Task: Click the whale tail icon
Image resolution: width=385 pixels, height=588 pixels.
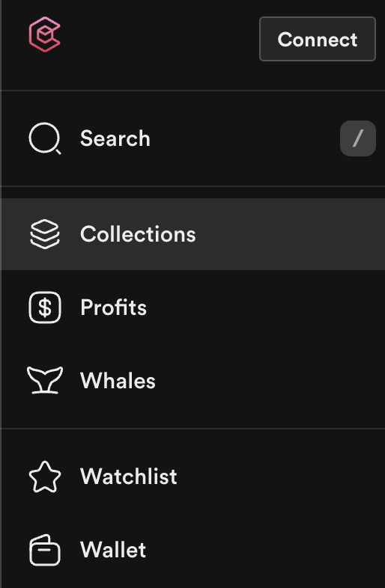Action: [x=45, y=380]
